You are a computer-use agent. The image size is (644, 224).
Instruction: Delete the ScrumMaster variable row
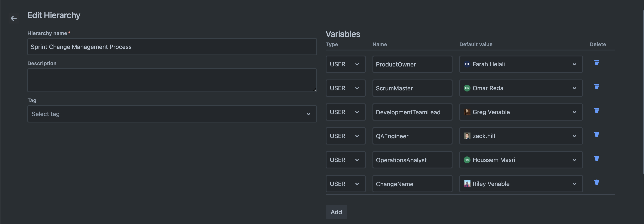pyautogui.click(x=597, y=86)
